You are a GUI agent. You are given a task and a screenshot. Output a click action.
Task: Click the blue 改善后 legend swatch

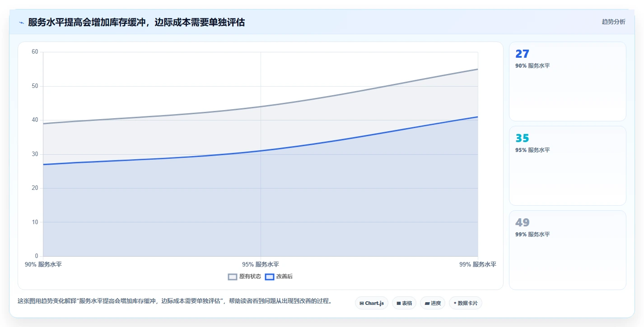pyautogui.click(x=269, y=276)
